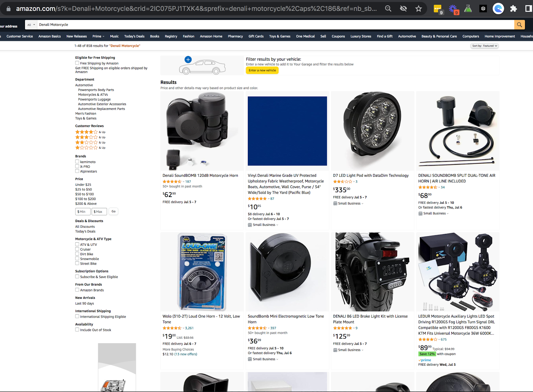533x392 pixels.
Task: Click the orange search magnifier button
Action: (x=519, y=25)
